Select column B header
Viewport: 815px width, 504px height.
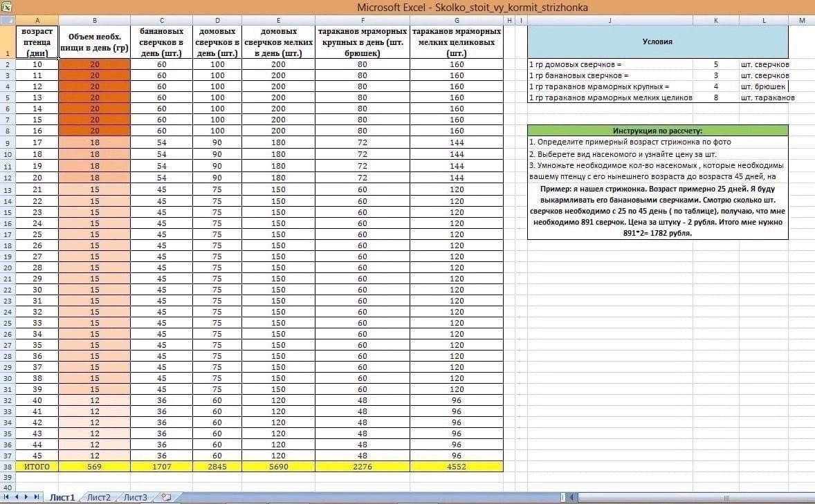(95, 20)
